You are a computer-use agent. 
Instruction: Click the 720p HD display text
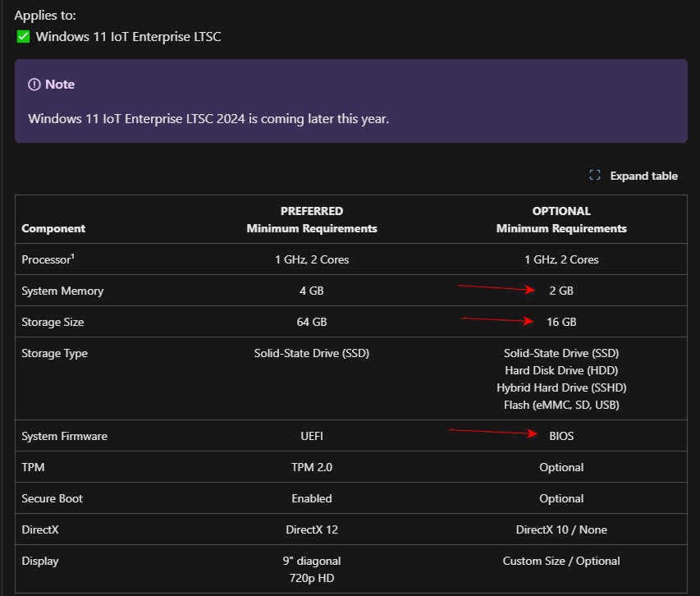pos(312,578)
